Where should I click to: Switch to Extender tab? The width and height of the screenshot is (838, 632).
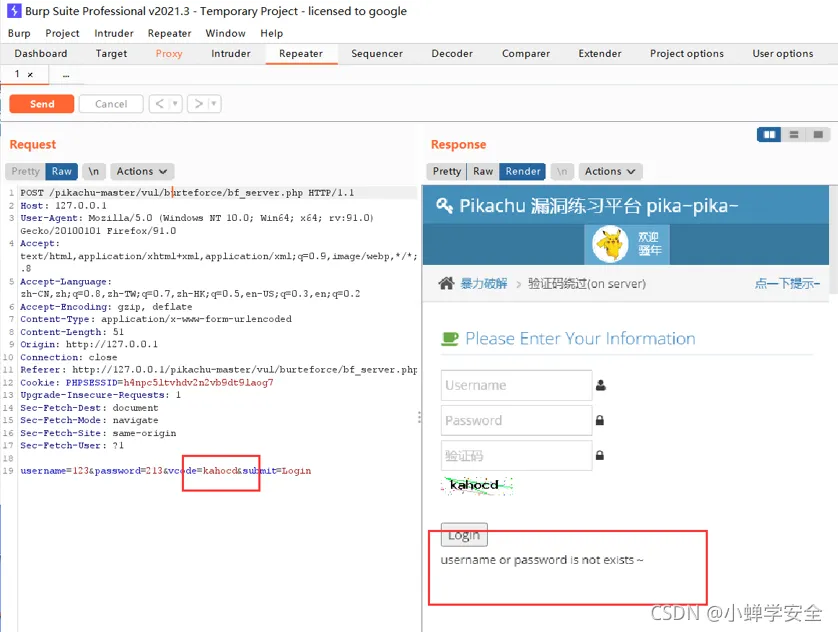pyautogui.click(x=600, y=53)
